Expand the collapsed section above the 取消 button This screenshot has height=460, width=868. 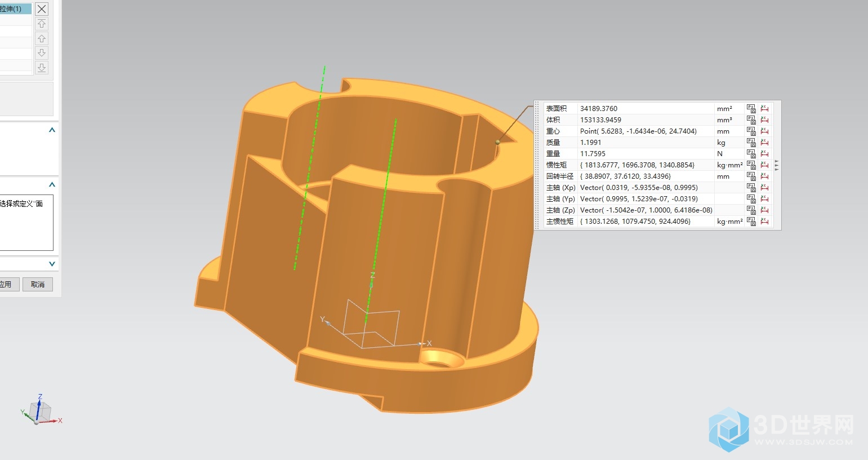click(x=52, y=263)
